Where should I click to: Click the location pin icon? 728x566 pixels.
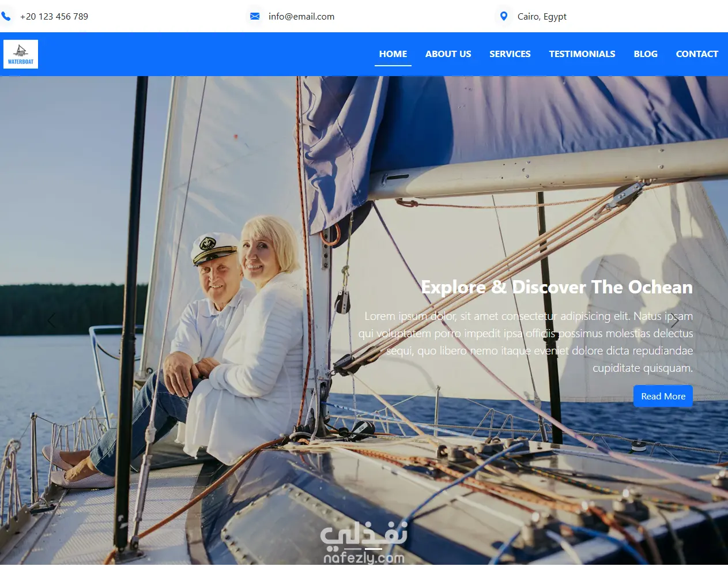504,16
